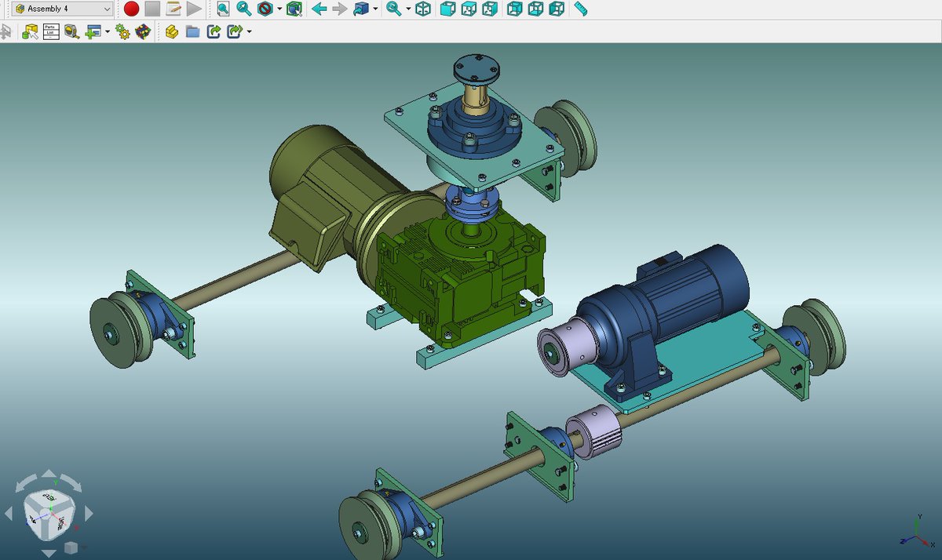Select the third teal cube view
The width and height of the screenshot is (942, 560).
point(489,9)
